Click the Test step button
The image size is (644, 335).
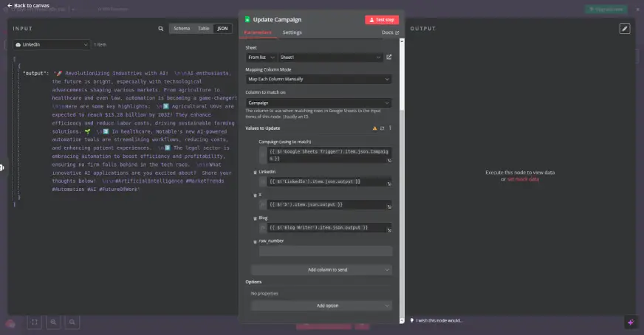381,20
